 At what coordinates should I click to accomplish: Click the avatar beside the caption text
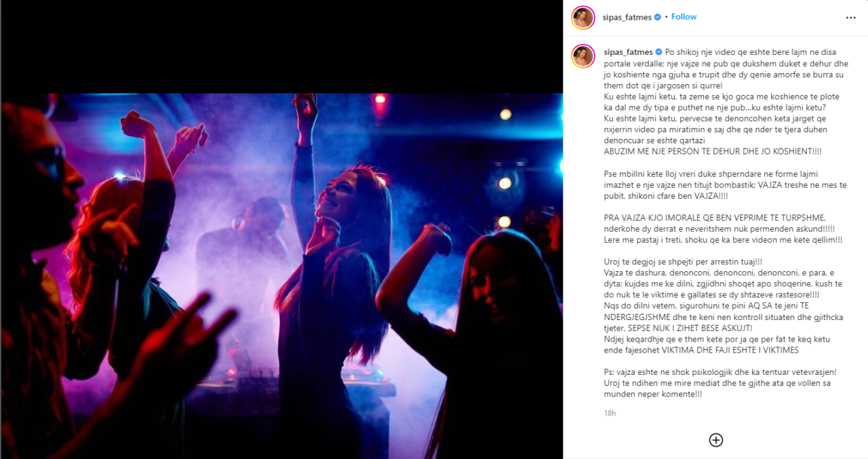(x=583, y=56)
